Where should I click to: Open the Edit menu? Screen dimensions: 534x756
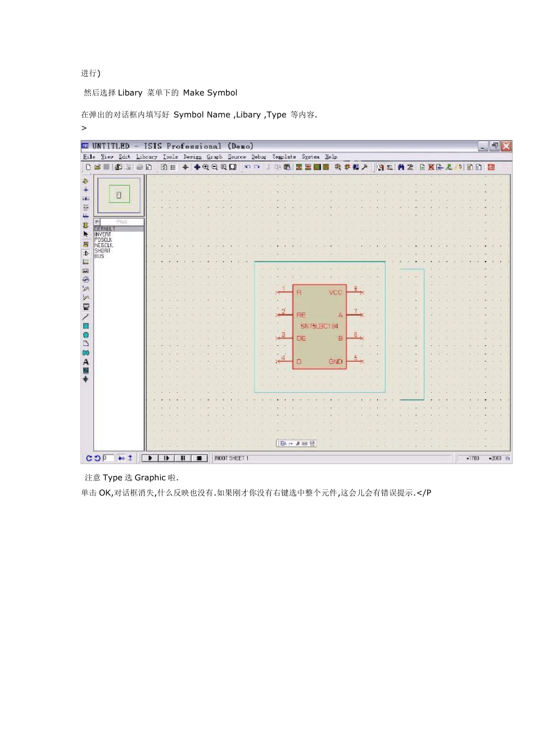click(x=124, y=157)
